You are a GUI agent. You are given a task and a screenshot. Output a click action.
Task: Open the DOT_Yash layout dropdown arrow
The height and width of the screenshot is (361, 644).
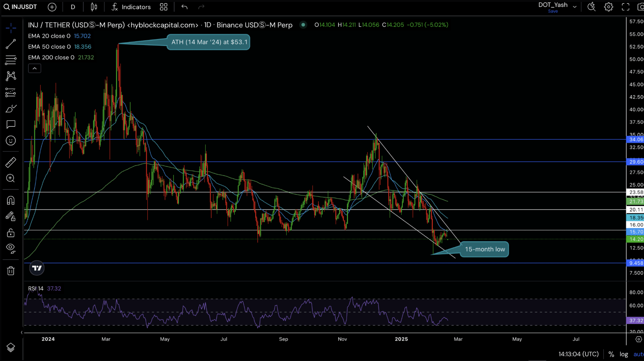click(x=575, y=7)
